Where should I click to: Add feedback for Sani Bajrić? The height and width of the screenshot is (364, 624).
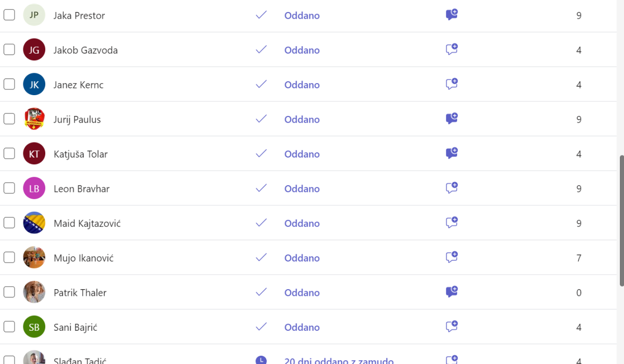451,327
